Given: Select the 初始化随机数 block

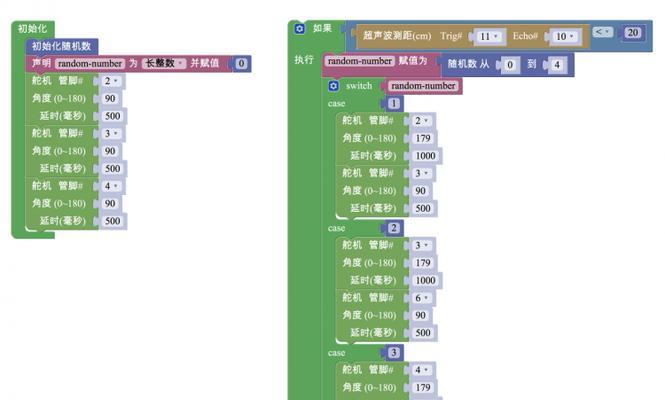Looking at the screenshot, I should tap(61, 46).
